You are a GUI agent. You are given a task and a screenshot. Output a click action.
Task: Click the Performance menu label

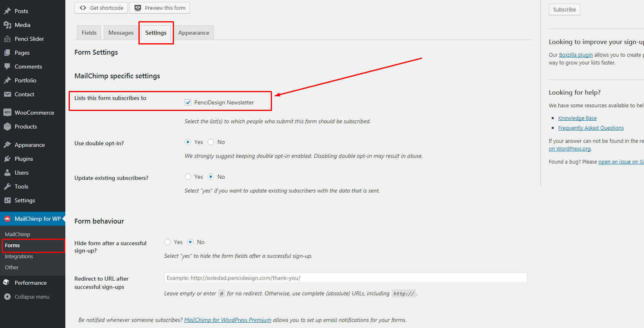coord(31,283)
